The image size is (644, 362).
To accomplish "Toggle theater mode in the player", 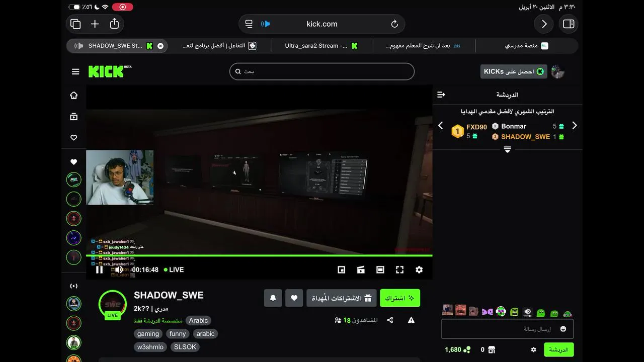I will tap(380, 270).
